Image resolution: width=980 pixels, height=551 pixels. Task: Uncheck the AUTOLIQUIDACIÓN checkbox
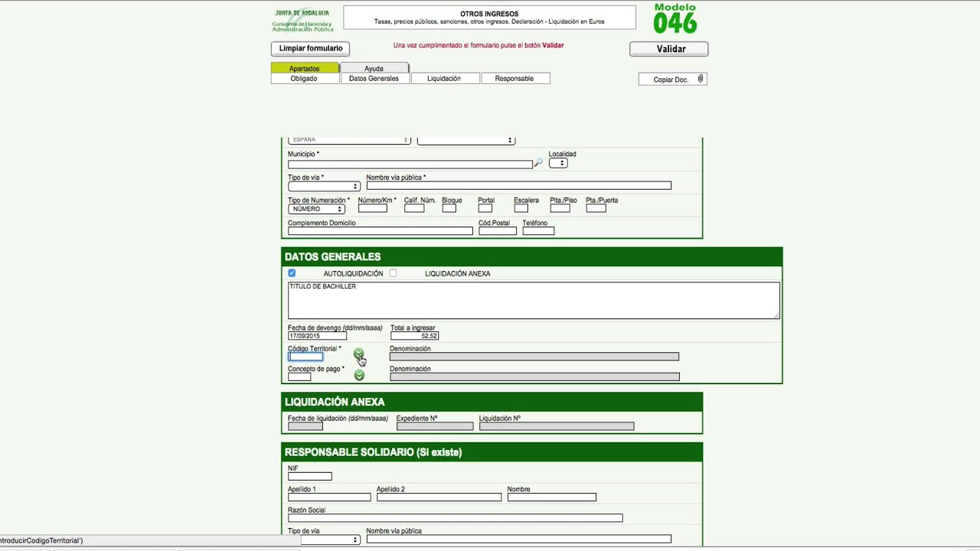[x=292, y=273]
